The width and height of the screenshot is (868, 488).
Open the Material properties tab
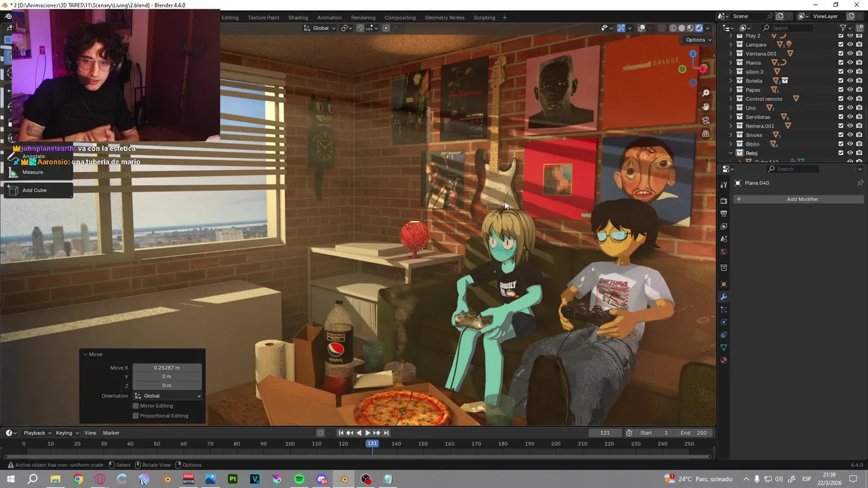[724, 360]
